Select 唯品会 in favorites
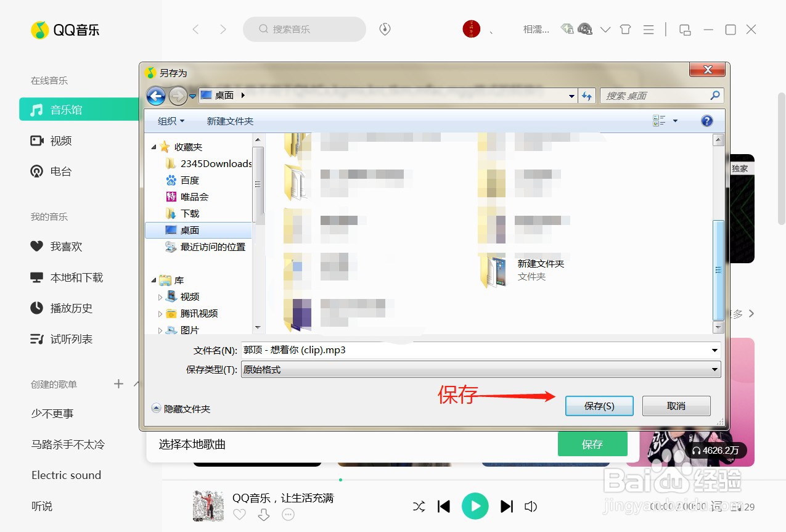The width and height of the screenshot is (786, 532). (x=187, y=197)
